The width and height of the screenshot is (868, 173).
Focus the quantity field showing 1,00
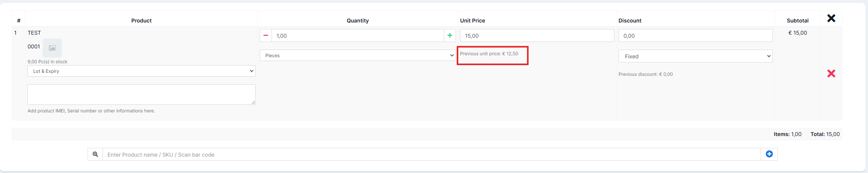click(x=357, y=35)
